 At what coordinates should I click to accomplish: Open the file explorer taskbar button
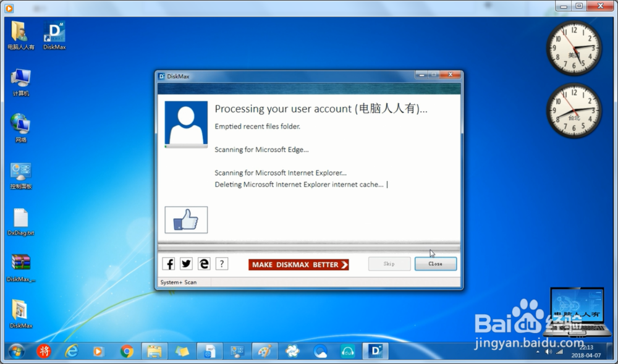click(154, 351)
